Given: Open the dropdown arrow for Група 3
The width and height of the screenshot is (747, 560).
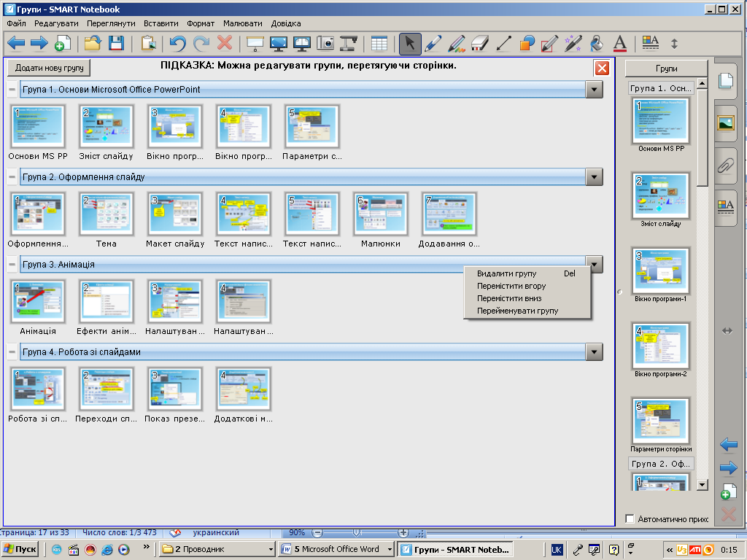Looking at the screenshot, I should coord(594,264).
